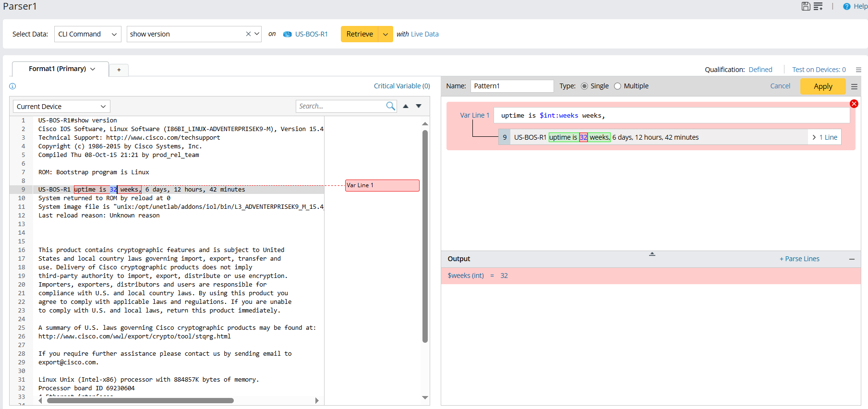Collapse the Output panel minus icon
Viewport: 868px width, 409px height.
[852, 259]
